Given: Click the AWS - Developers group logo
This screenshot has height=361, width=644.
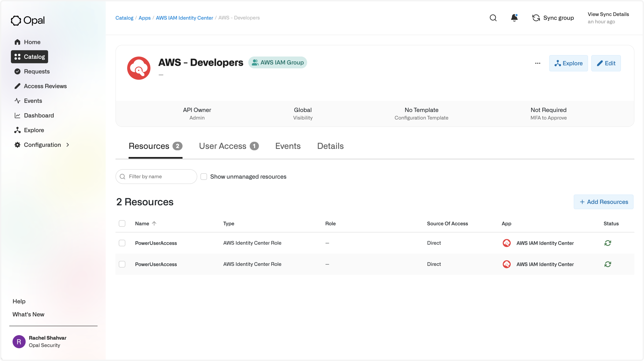Looking at the screenshot, I should pyautogui.click(x=139, y=68).
